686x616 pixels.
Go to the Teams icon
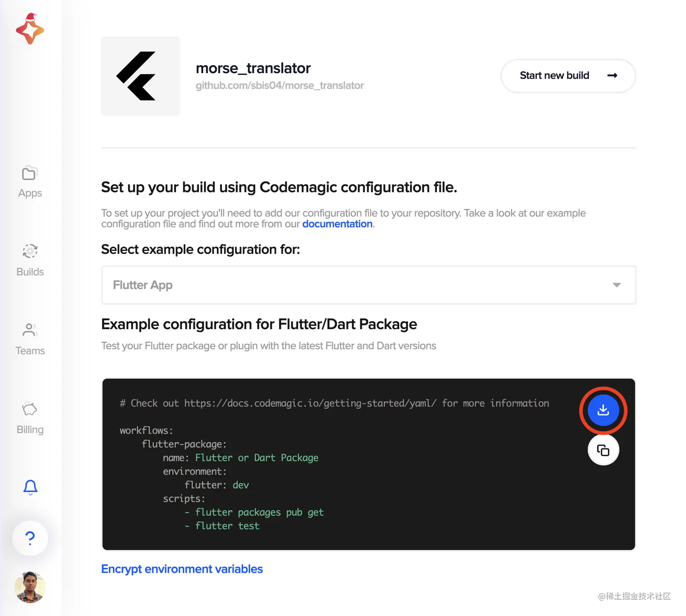29,330
